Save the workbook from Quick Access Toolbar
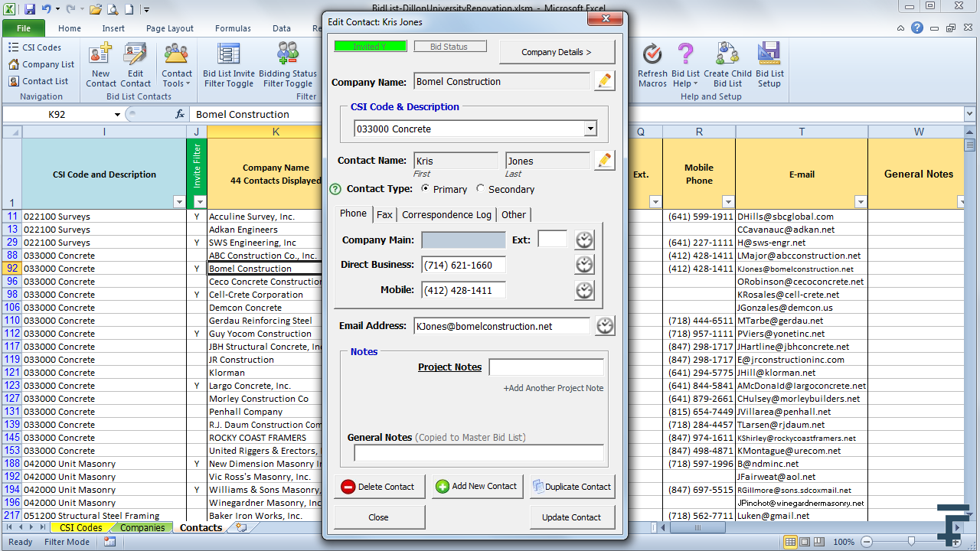The width and height of the screenshot is (980, 551). pyautogui.click(x=30, y=10)
